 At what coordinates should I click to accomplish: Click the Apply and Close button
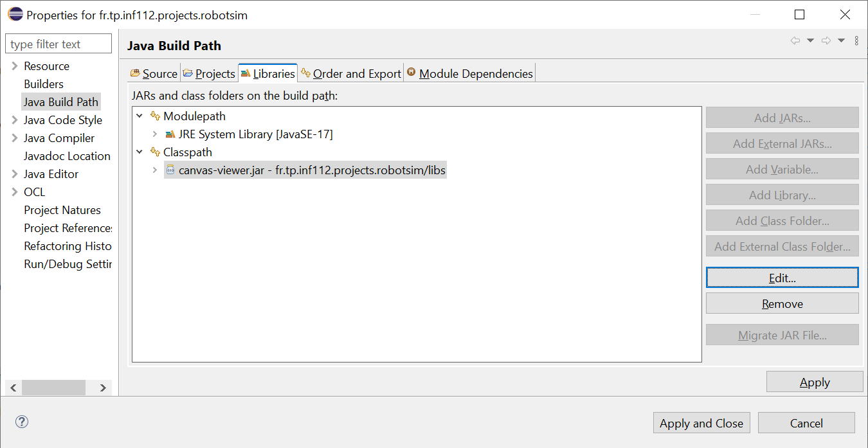(701, 423)
